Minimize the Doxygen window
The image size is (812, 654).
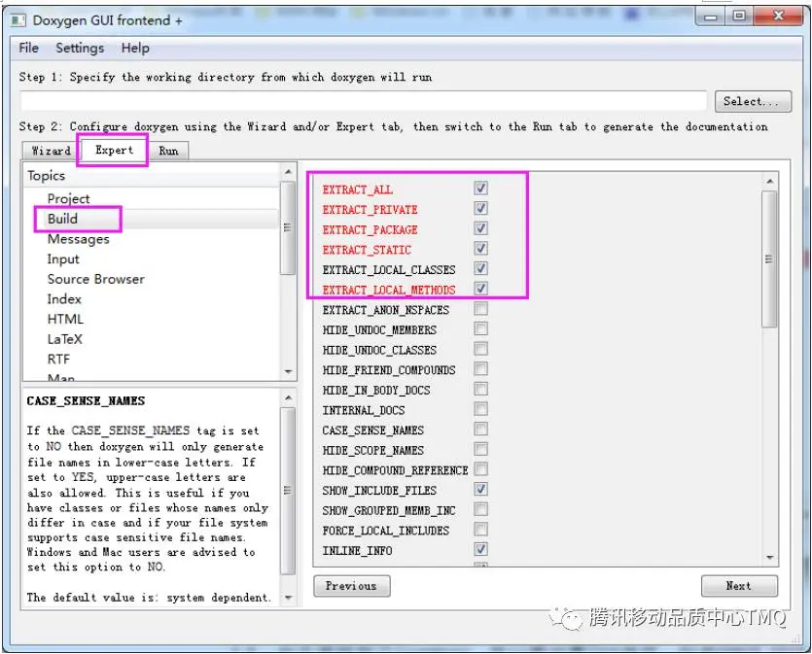711,17
